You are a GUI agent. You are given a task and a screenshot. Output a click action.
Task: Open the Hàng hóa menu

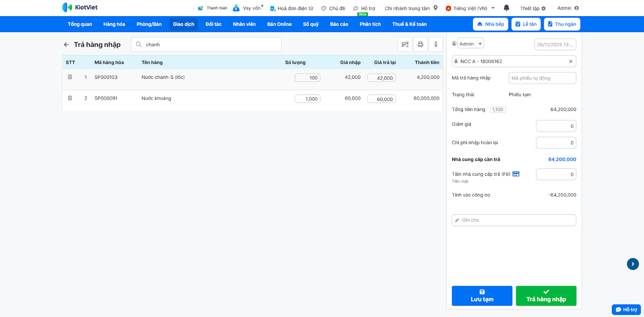tap(114, 24)
